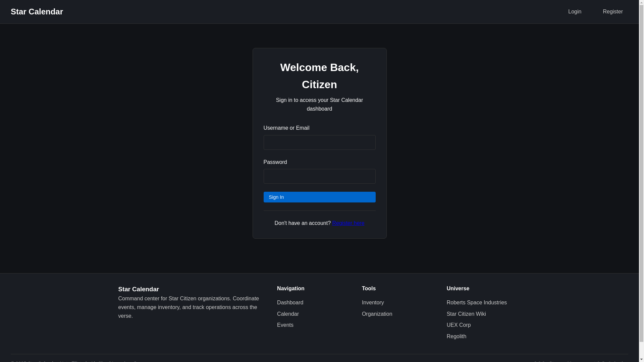Open Inventory in Tools section
This screenshot has width=644, height=362.
[373, 303]
